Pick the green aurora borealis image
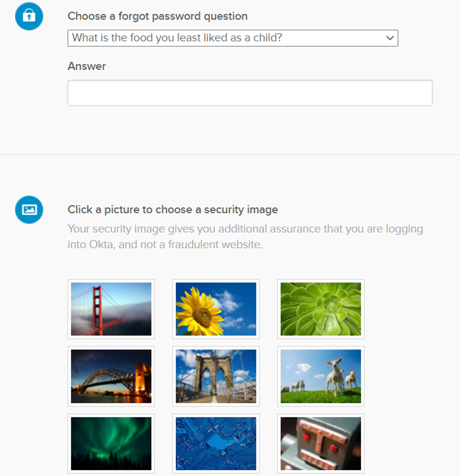This screenshot has height=476, width=460. pos(111,443)
